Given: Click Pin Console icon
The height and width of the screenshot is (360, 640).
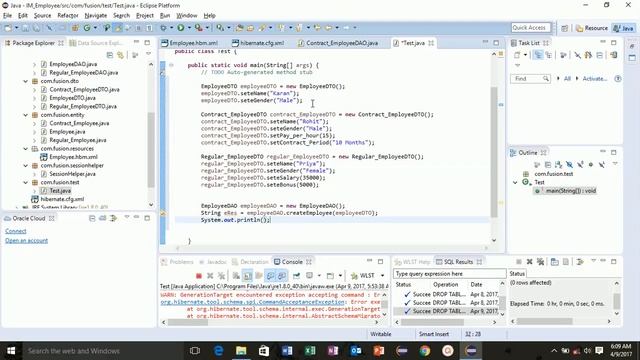Looking at the screenshot, I should pyautogui.click(x=296, y=276).
